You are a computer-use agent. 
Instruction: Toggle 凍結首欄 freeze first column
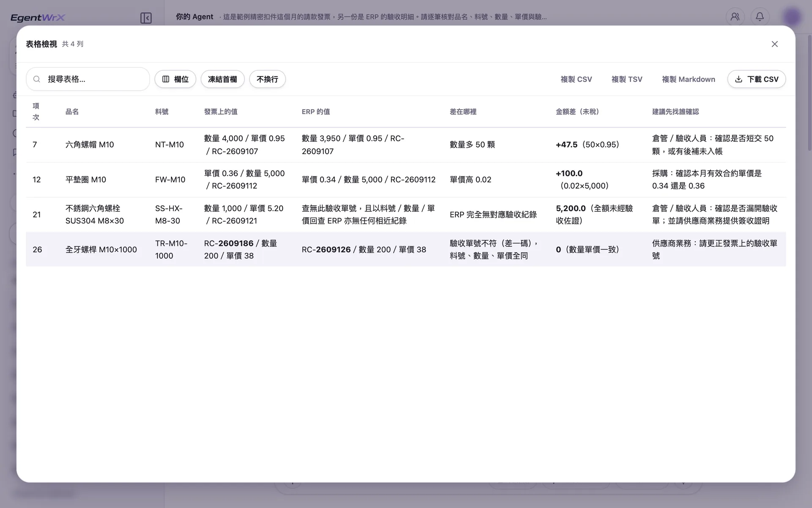[x=222, y=79]
